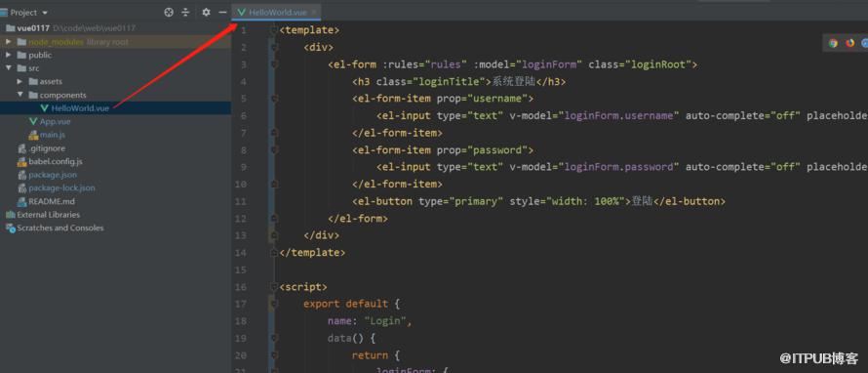Hide the Project panel with minus icon

point(222,12)
